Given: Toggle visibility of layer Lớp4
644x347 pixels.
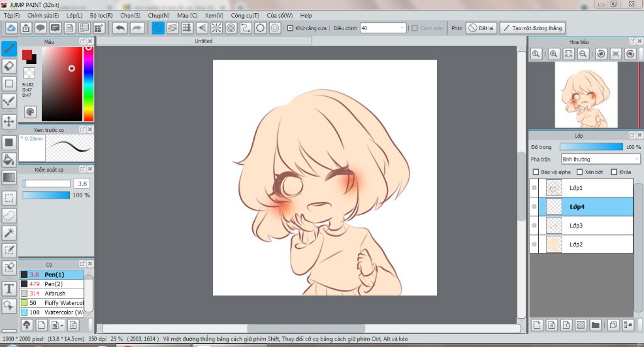Looking at the screenshot, I should 535,207.
